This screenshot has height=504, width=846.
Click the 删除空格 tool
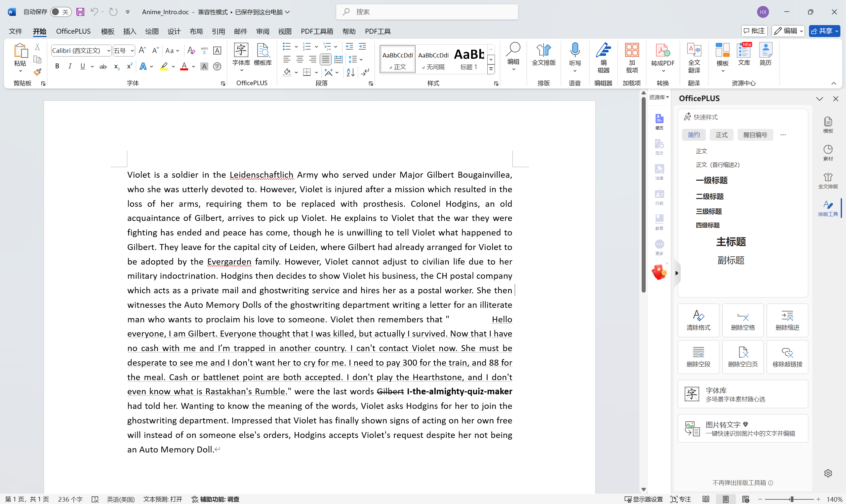(x=743, y=320)
